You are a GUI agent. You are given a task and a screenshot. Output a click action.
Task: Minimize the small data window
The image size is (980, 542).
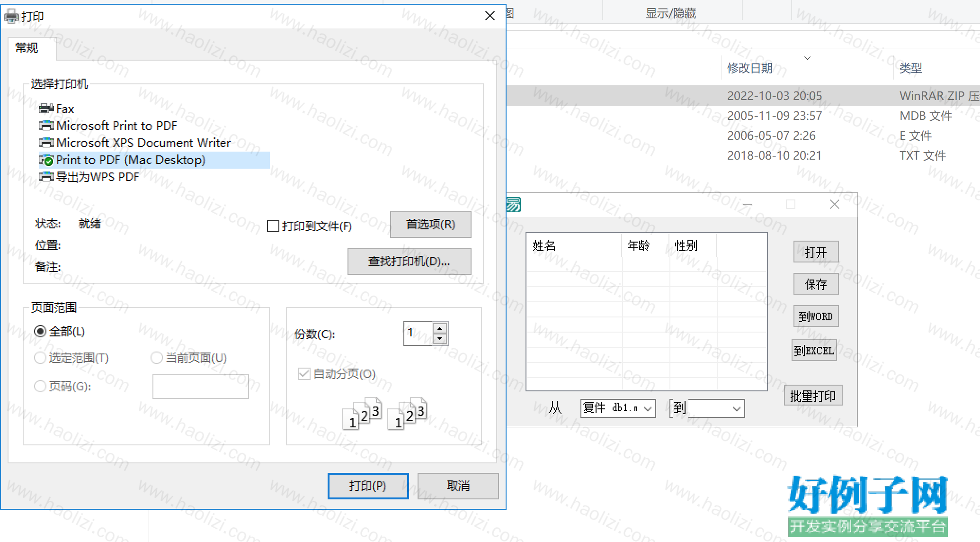click(748, 204)
